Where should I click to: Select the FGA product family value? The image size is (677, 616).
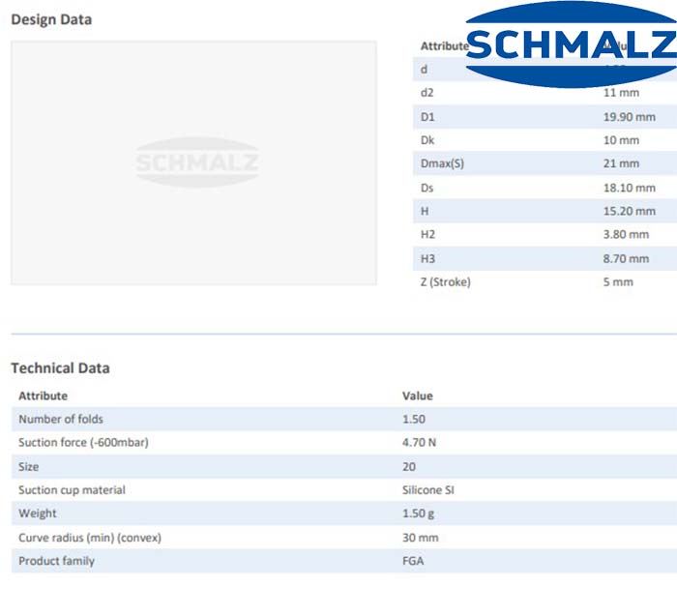pyautogui.click(x=413, y=561)
